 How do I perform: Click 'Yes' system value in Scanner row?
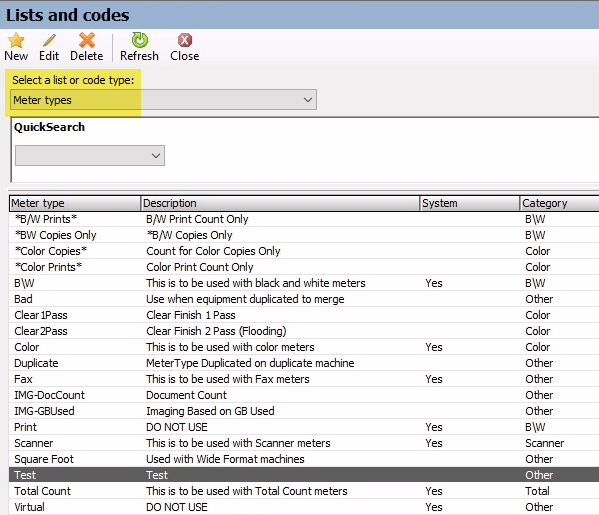(434, 443)
